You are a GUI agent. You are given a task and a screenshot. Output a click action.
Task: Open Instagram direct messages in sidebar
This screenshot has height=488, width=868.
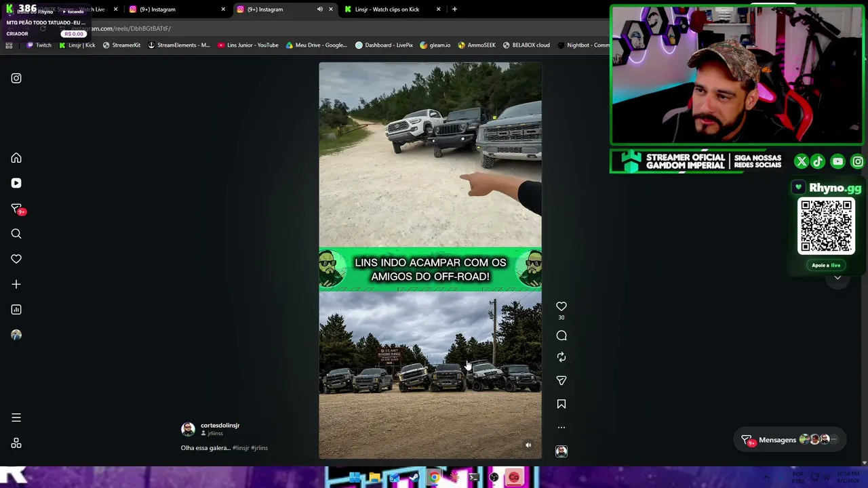[16, 209]
